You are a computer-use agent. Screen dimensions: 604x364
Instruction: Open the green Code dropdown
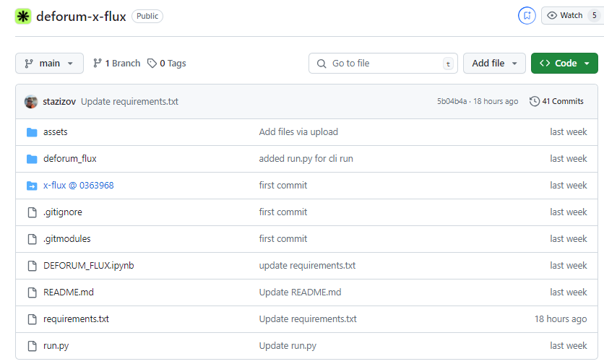pos(564,64)
